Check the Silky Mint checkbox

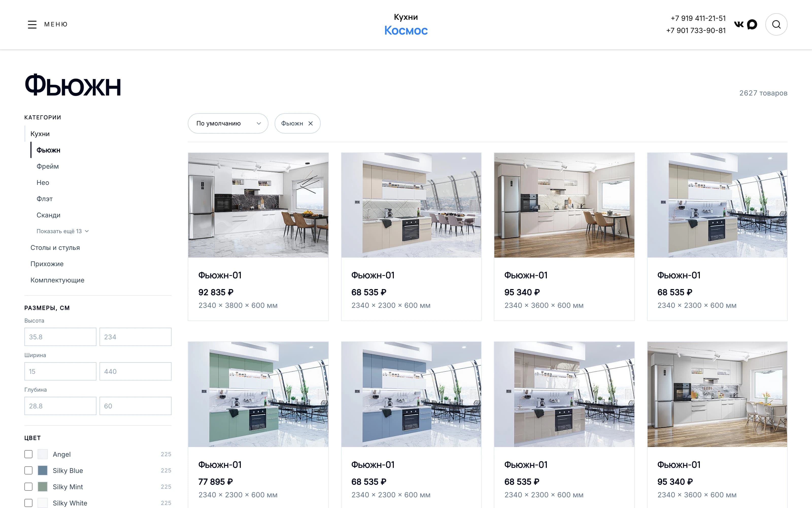28,487
